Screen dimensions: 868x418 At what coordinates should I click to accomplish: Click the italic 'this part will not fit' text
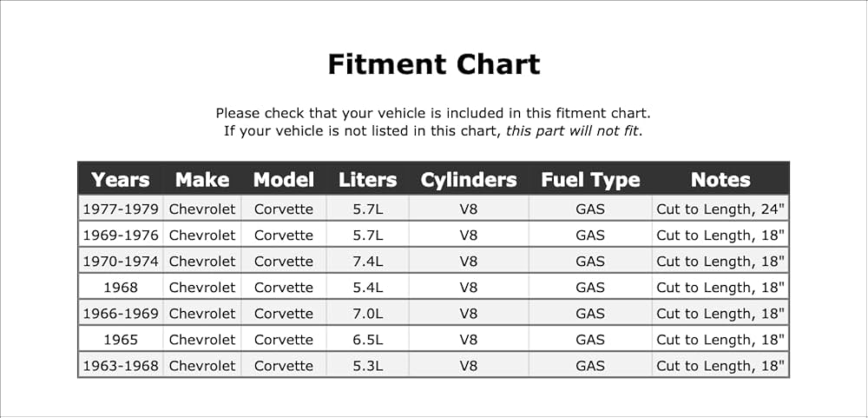(572, 131)
